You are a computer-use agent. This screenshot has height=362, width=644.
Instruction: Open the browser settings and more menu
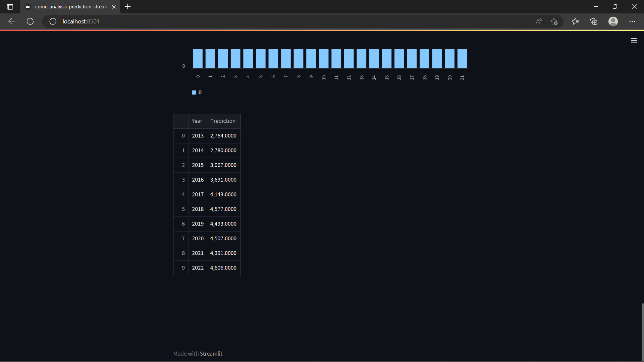tap(632, 21)
